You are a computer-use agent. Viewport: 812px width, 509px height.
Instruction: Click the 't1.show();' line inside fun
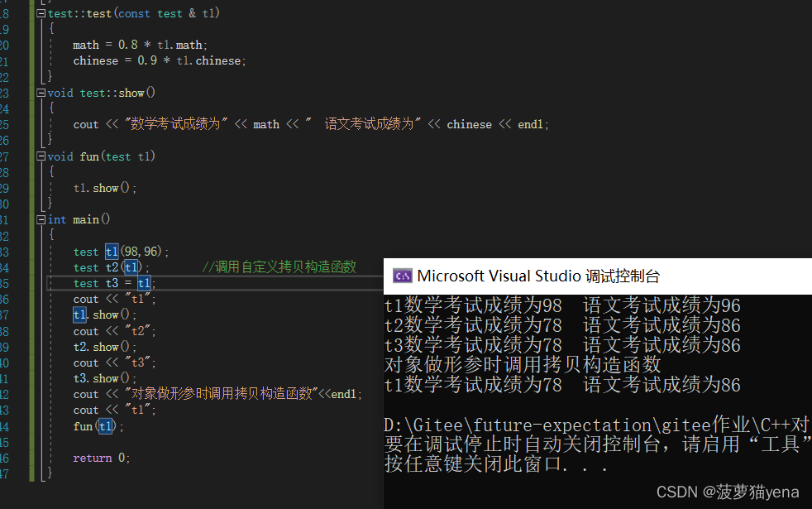click(x=105, y=188)
